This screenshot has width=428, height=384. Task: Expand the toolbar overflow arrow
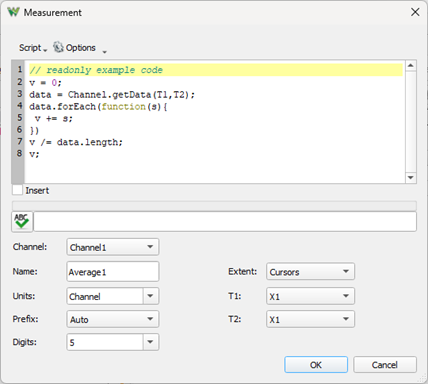pos(104,52)
